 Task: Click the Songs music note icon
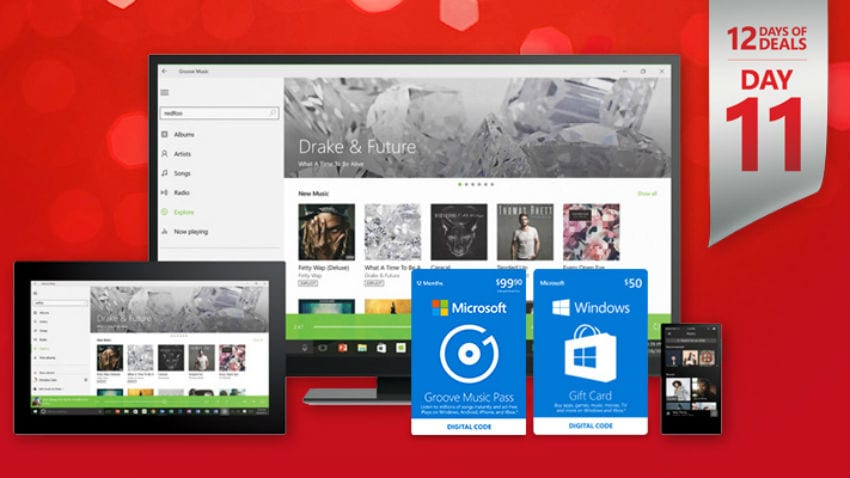coord(165,173)
